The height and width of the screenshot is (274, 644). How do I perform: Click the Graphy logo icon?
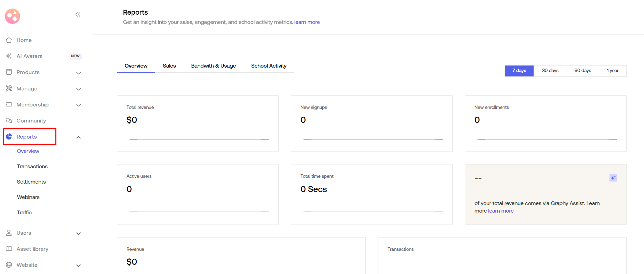click(13, 16)
